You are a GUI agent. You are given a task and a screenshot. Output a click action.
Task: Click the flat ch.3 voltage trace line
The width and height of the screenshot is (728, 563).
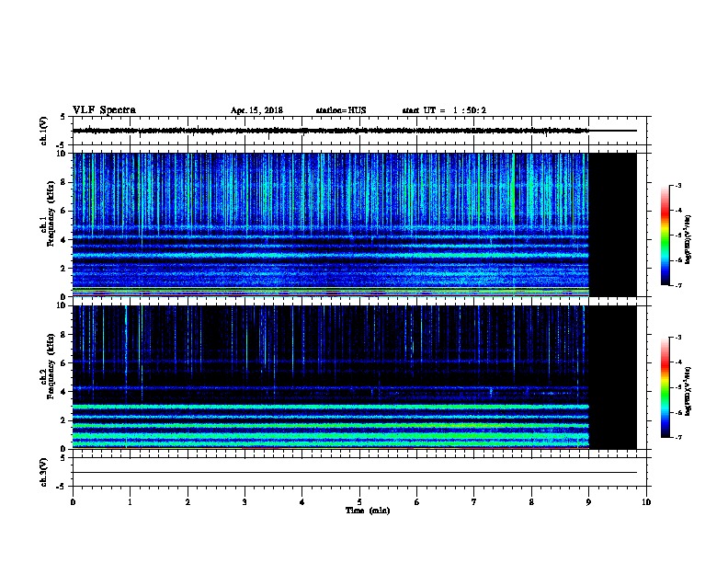click(355, 473)
